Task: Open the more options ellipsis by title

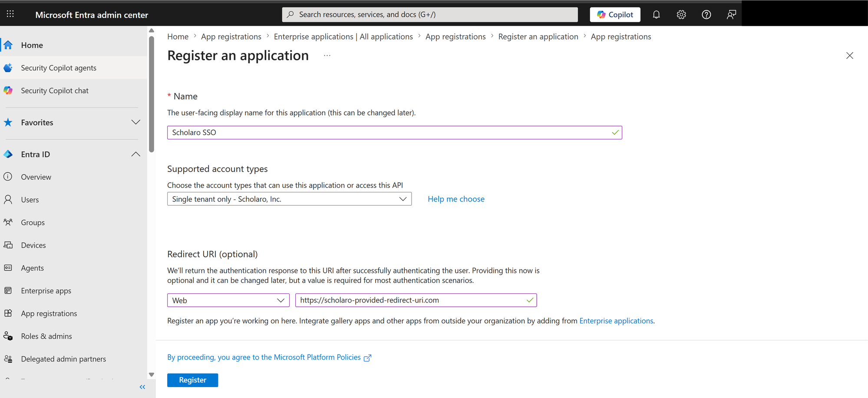Action: pyautogui.click(x=327, y=56)
